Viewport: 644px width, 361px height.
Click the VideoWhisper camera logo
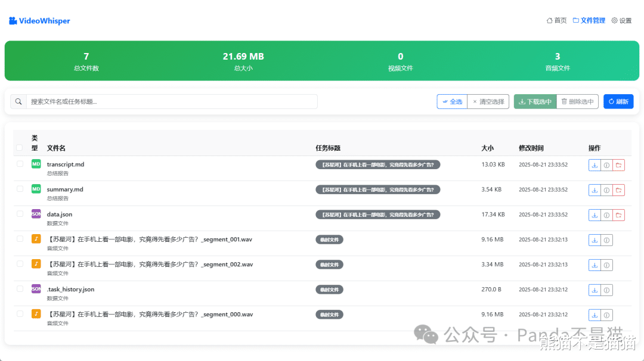click(13, 20)
